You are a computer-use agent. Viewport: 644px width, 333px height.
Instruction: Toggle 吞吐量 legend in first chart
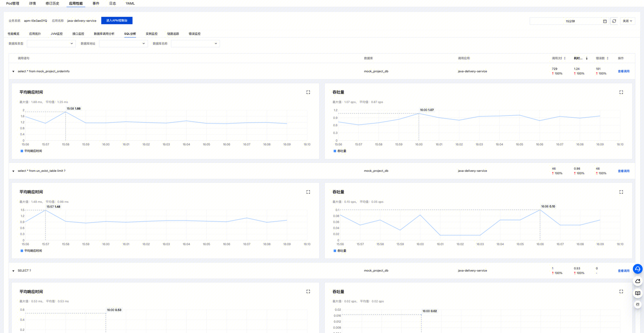click(340, 151)
